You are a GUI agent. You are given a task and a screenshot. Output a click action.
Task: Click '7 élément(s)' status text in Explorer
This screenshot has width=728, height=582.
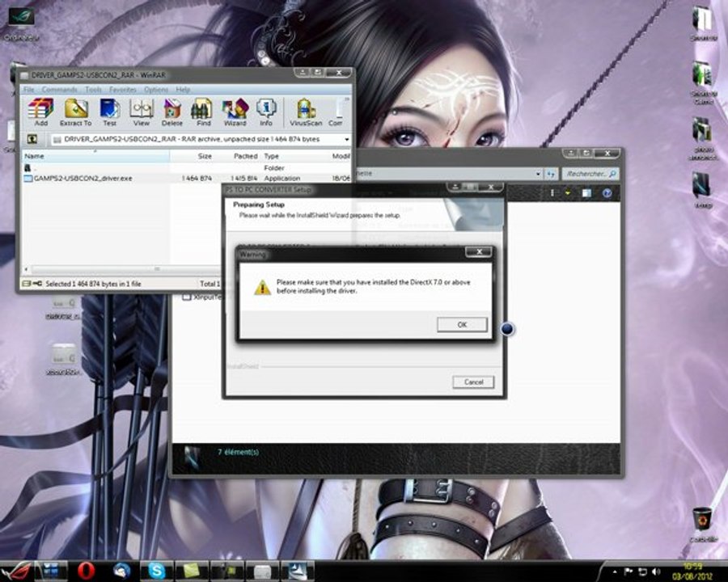coord(238,452)
